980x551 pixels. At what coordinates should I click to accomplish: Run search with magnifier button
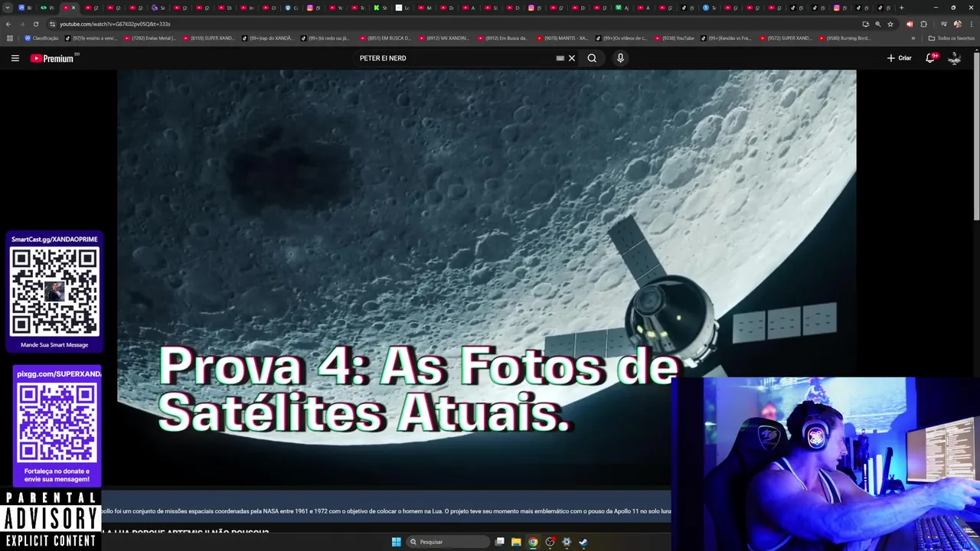click(592, 58)
